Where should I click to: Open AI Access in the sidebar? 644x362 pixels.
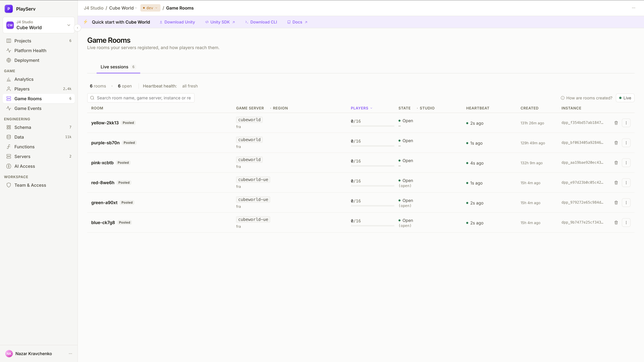tap(39, 166)
